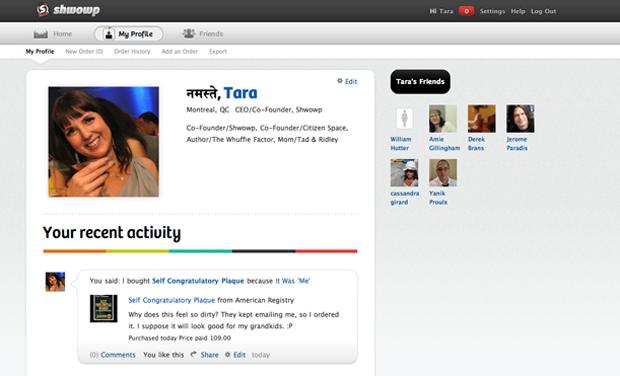The height and width of the screenshot is (376, 620).
Task: Click the Log Out link
Action: click(543, 11)
